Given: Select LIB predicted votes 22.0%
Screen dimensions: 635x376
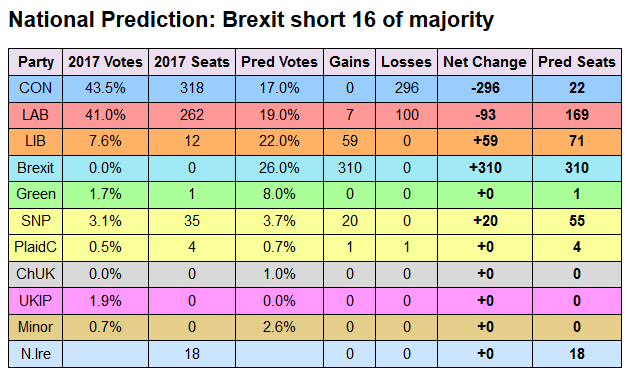Looking at the screenshot, I should coord(279,141).
